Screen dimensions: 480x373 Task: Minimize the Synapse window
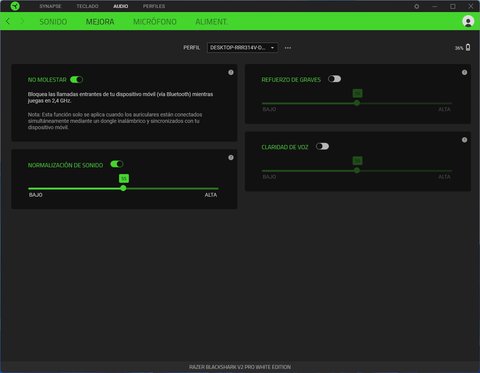point(435,6)
